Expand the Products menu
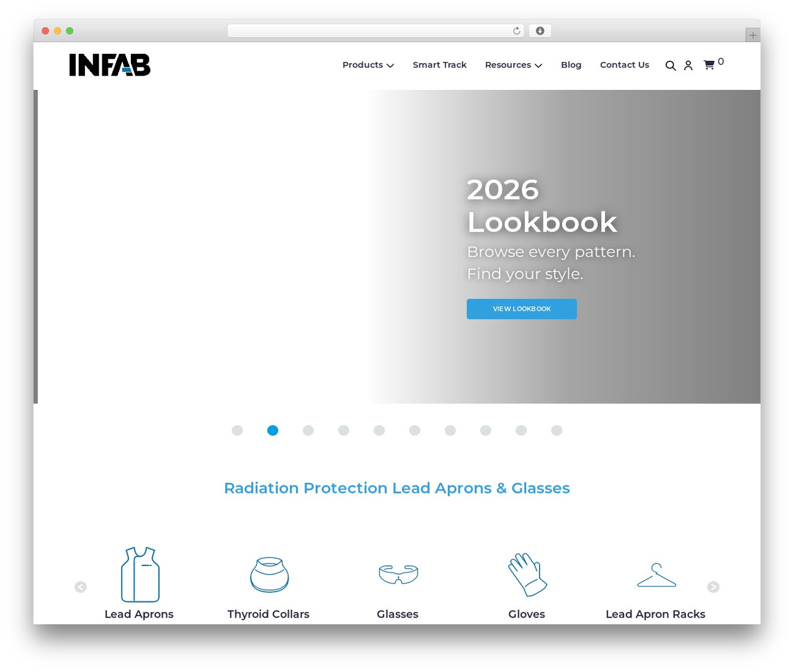Screen dimensions: 794x672 pyautogui.click(x=368, y=65)
